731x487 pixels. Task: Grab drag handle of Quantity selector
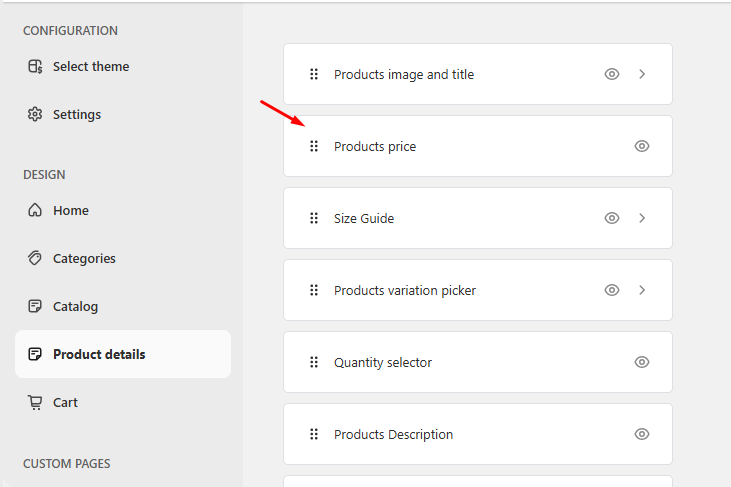[x=314, y=362]
